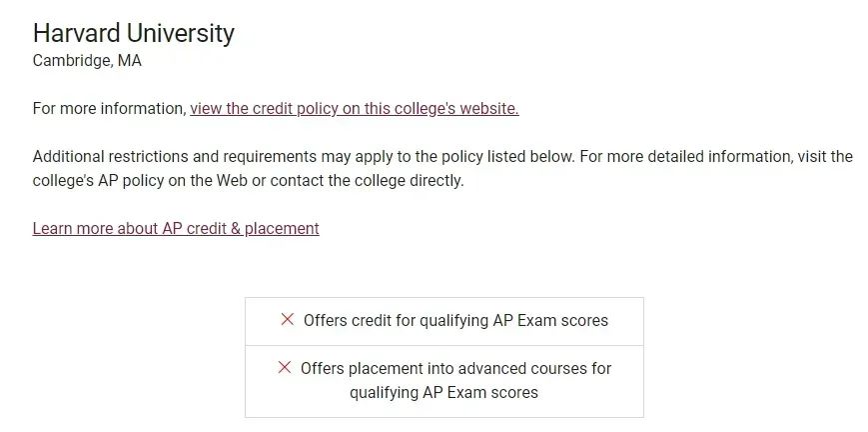
Task: Click the Cambridge, MA location text
Action: (87, 60)
